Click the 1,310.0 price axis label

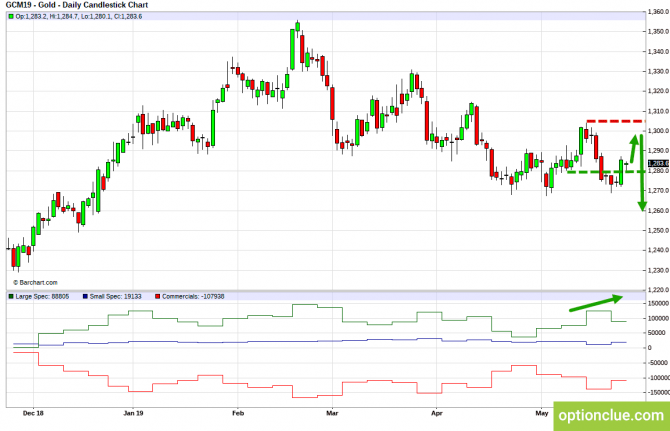pyautogui.click(x=658, y=111)
